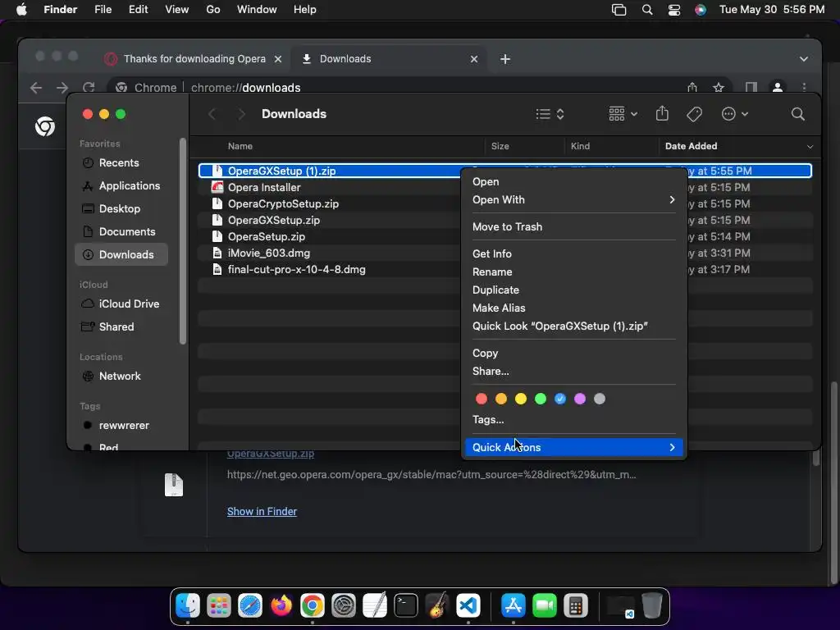Open Google Chrome in the dock
The height and width of the screenshot is (630, 840).
[313, 606]
